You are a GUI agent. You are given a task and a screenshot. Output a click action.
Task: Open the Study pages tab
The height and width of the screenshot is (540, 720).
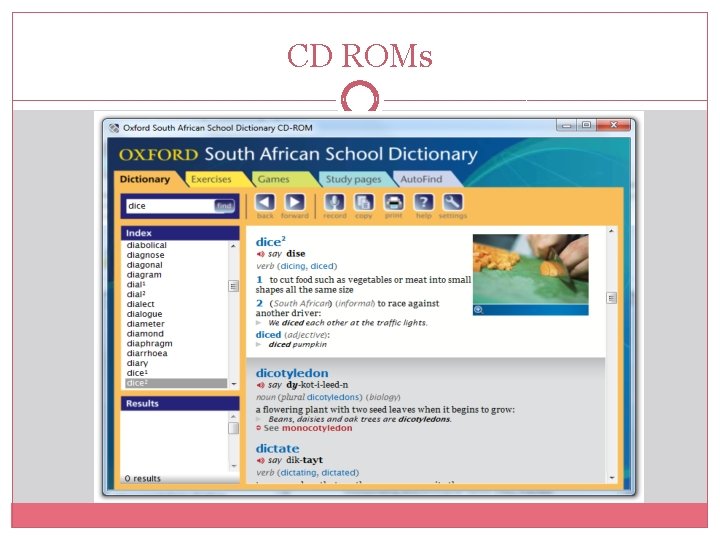coord(354,179)
